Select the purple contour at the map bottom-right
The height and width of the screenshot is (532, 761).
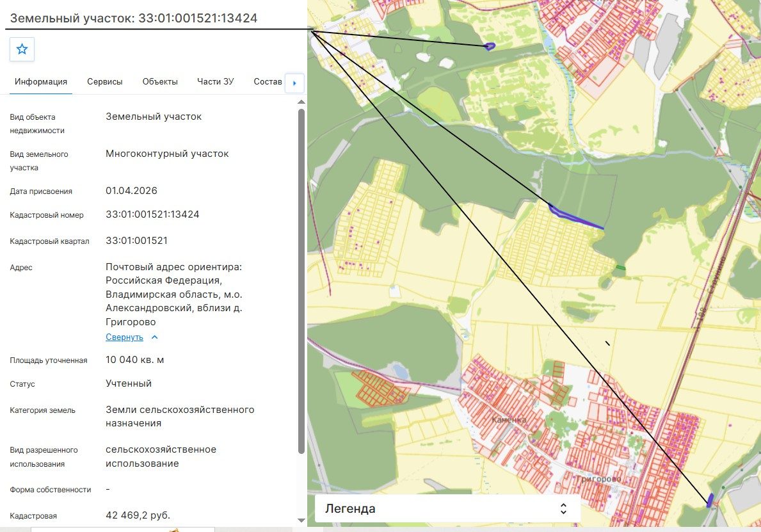[710, 501]
